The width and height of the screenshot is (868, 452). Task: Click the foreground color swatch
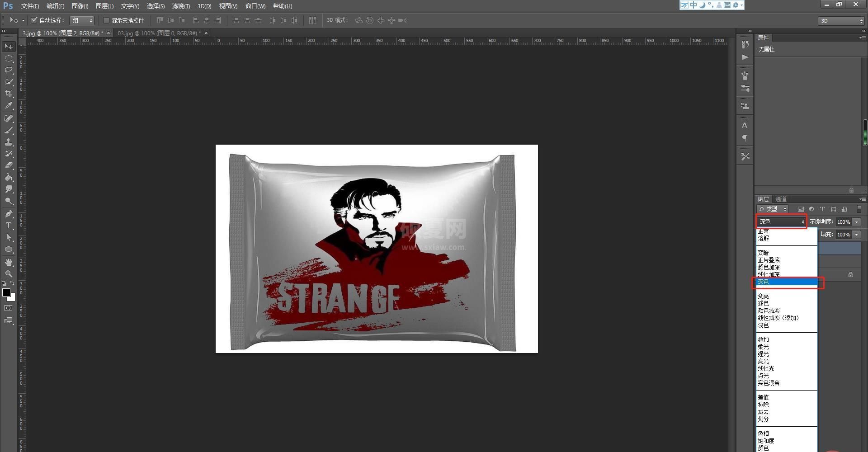coord(6,292)
